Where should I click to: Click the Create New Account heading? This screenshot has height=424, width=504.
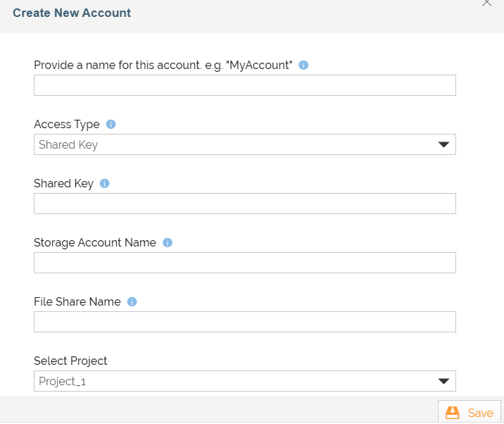[72, 13]
